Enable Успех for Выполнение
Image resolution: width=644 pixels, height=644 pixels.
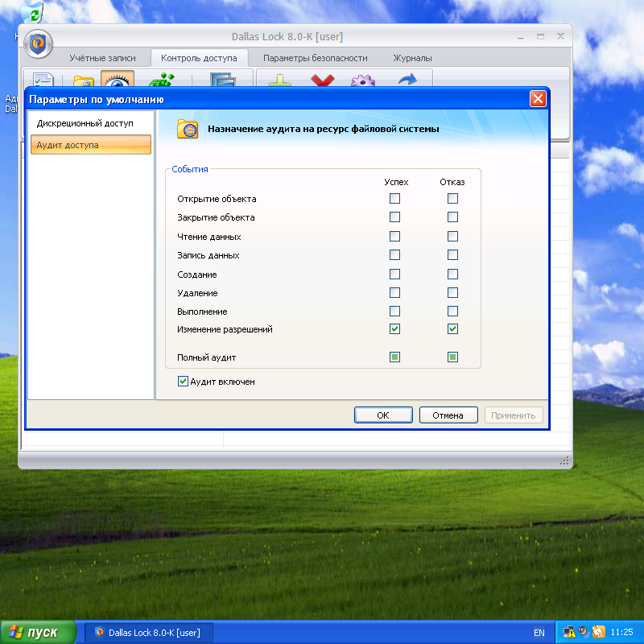(x=394, y=311)
